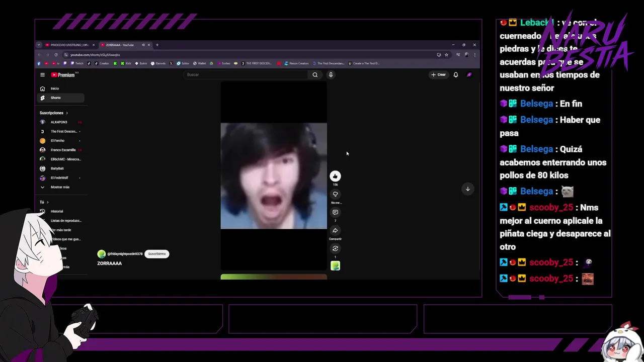The width and height of the screenshot is (644, 362).
Task: Mute the ZORRAAAA tab audio icon
Action: [x=143, y=45]
